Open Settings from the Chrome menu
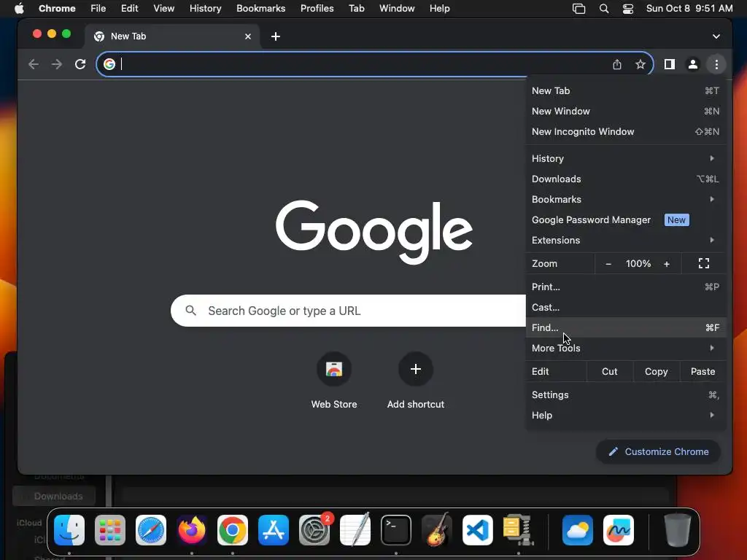Image resolution: width=747 pixels, height=560 pixels. (626, 394)
